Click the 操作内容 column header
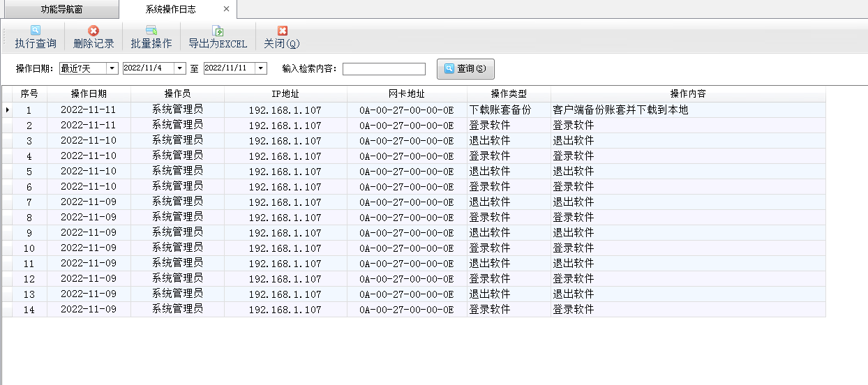Viewport: 868px width, 385px height. pyautogui.click(x=687, y=94)
